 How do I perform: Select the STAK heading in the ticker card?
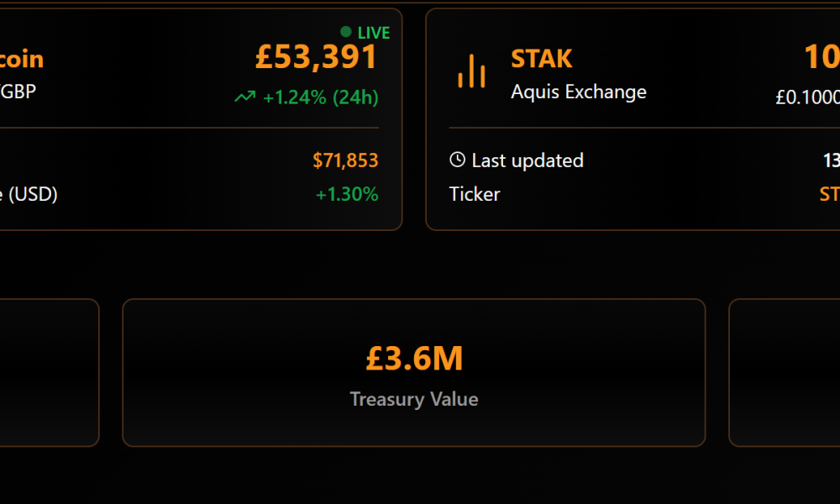(x=541, y=58)
